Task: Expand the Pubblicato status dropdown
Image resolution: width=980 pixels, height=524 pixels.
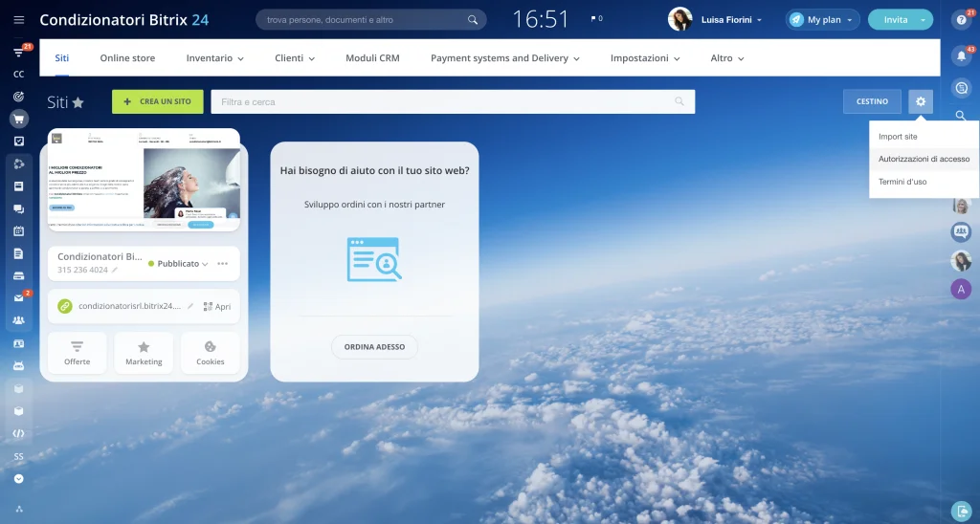Action: point(205,264)
